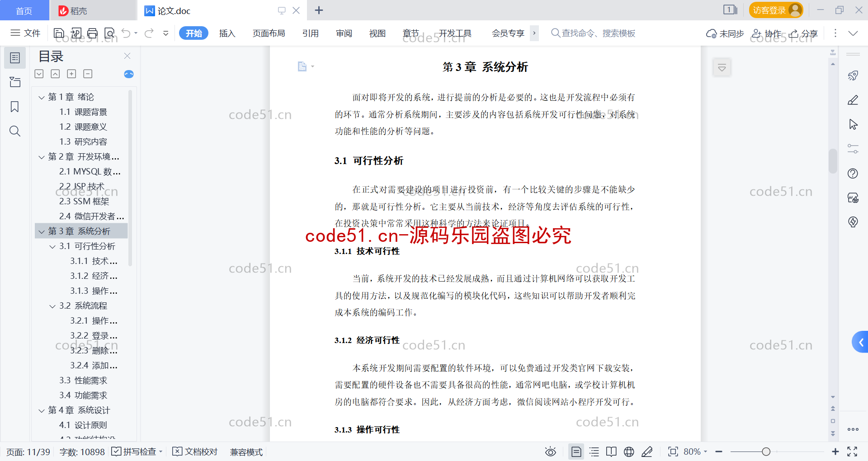The width and height of the screenshot is (868, 461).
Task: Close the 目录 outline panel
Action: pyautogui.click(x=127, y=56)
